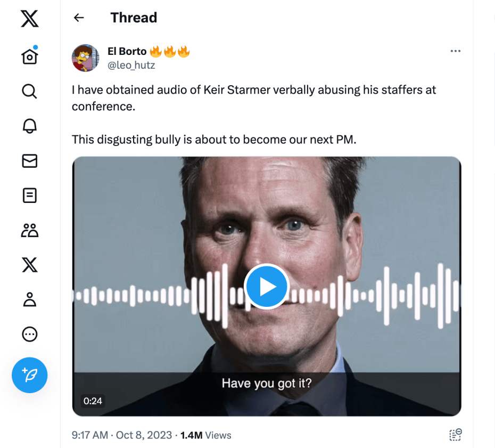The image size is (495, 448).
Task: Open Profile page icon
Action: [x=30, y=299]
